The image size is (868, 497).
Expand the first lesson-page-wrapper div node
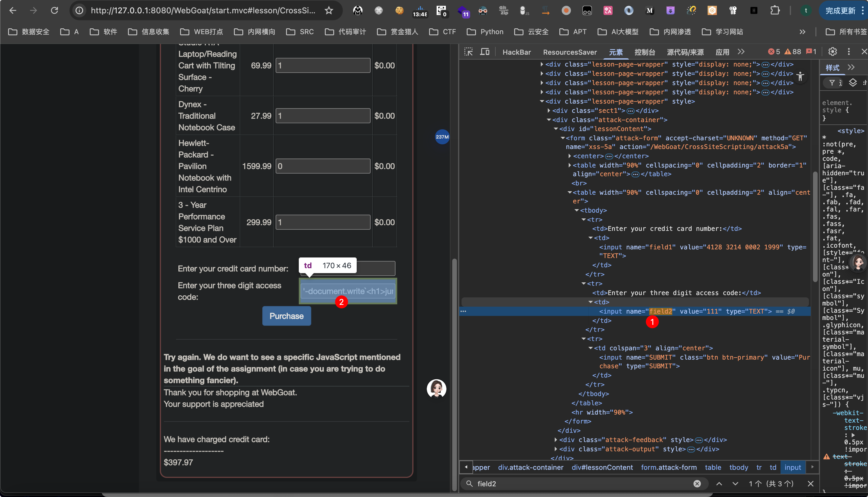point(542,64)
